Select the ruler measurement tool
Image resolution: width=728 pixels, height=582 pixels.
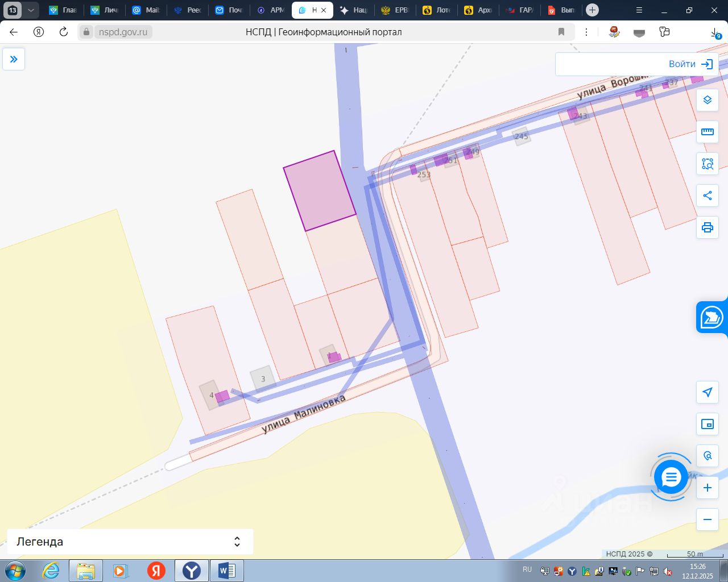(708, 132)
